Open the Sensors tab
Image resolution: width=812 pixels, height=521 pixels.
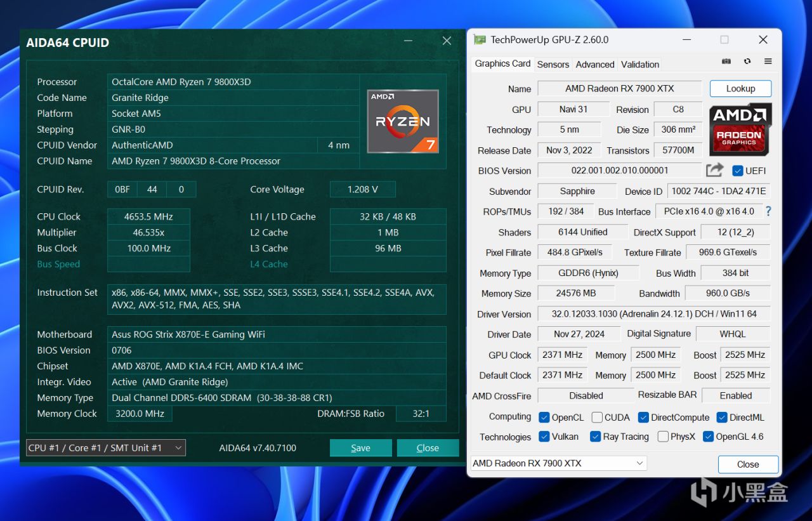pyautogui.click(x=553, y=64)
